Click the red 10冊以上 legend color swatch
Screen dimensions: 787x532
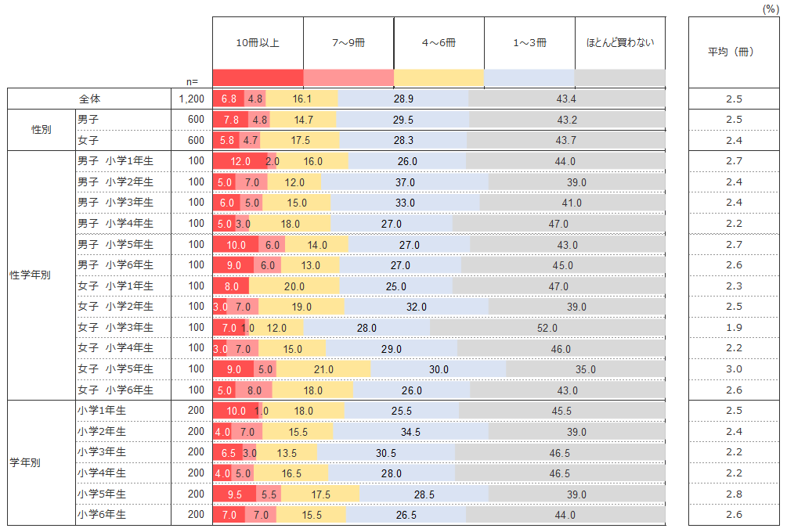[x=258, y=77]
